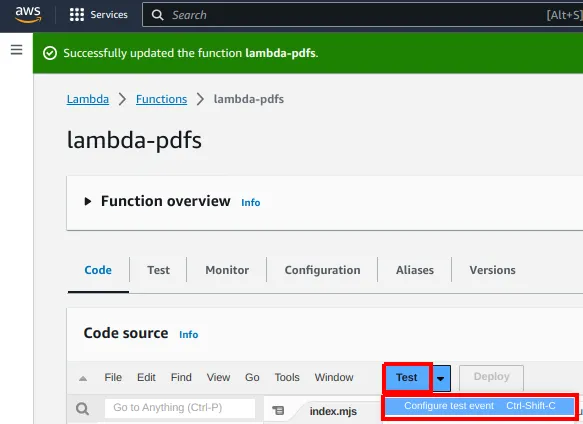This screenshot has width=583, height=424.
Task: Open the Edit menu in code editor
Action: pyautogui.click(x=146, y=378)
